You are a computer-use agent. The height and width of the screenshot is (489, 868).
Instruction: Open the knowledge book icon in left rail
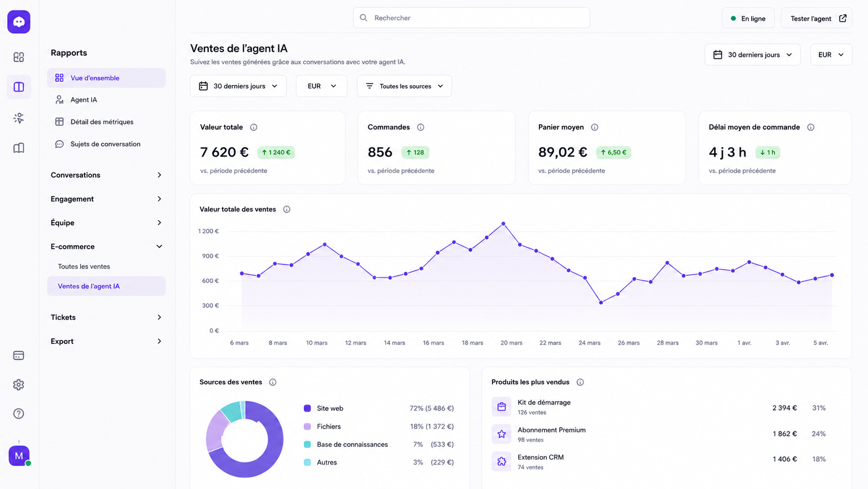[19, 148]
